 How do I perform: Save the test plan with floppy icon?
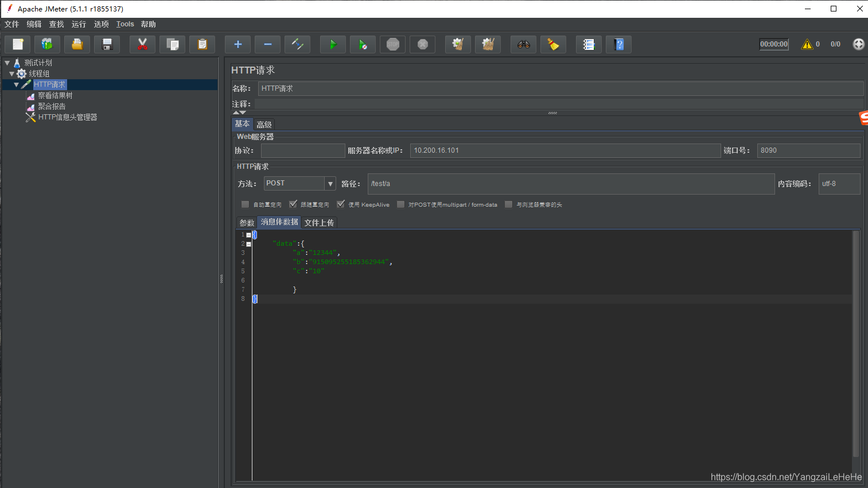pos(107,44)
